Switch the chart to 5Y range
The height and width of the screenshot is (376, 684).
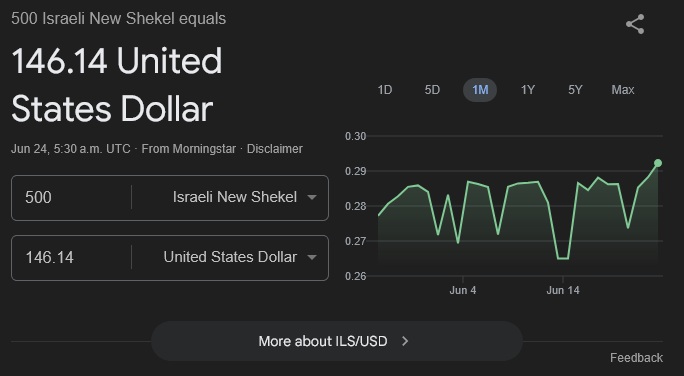click(x=575, y=90)
